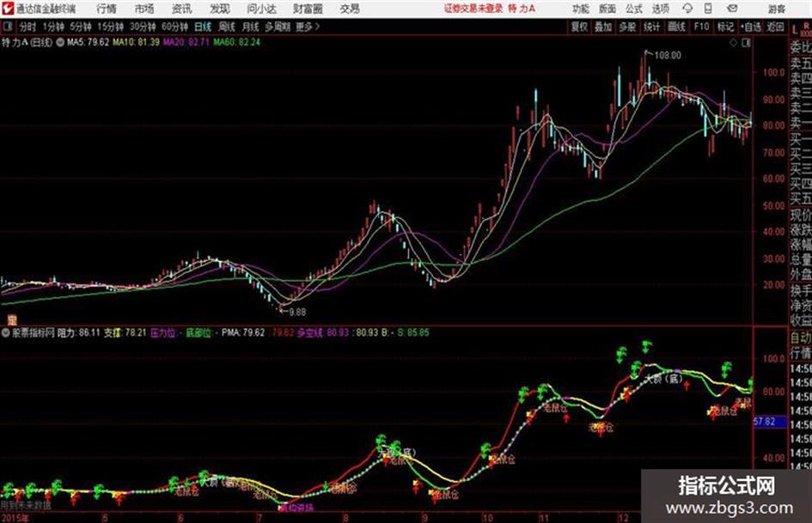The image size is (812, 523).
Task: Click the red L icon at top right
Action: (x=795, y=29)
